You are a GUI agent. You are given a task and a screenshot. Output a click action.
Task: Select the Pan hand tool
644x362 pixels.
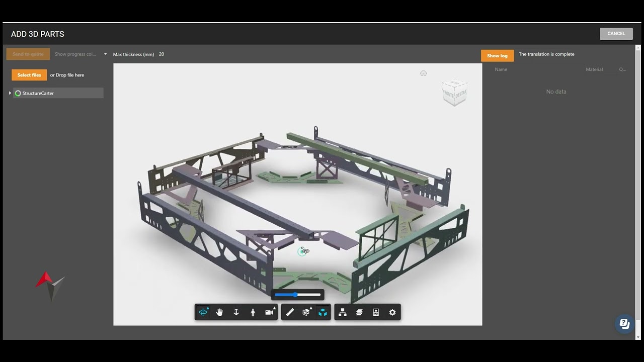[x=219, y=312]
